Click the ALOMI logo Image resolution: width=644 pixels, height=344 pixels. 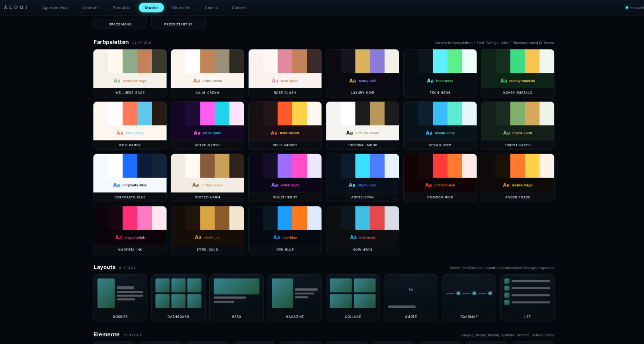click(16, 7)
